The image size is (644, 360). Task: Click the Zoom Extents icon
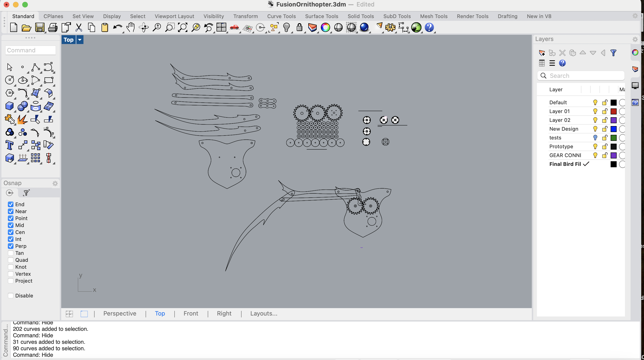pyautogui.click(x=183, y=27)
